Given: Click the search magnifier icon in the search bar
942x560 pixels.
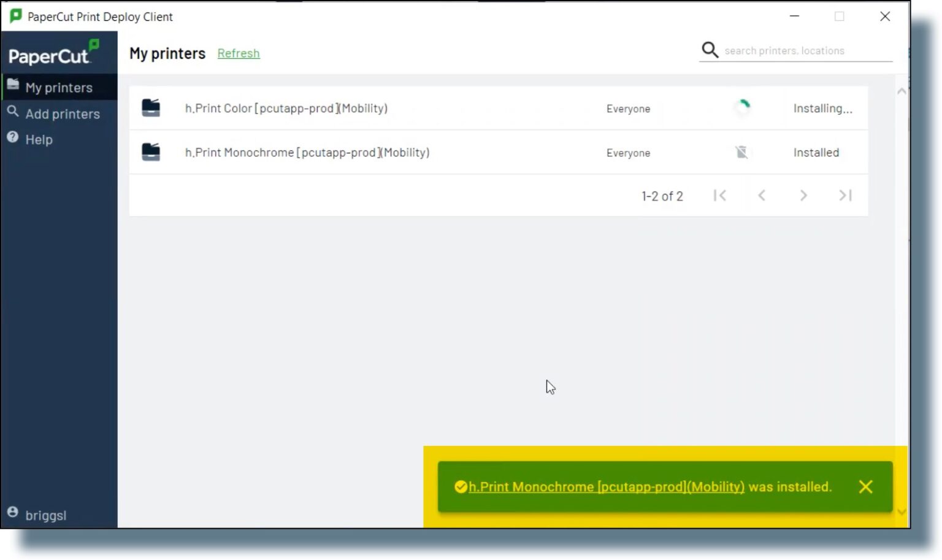Looking at the screenshot, I should (710, 50).
